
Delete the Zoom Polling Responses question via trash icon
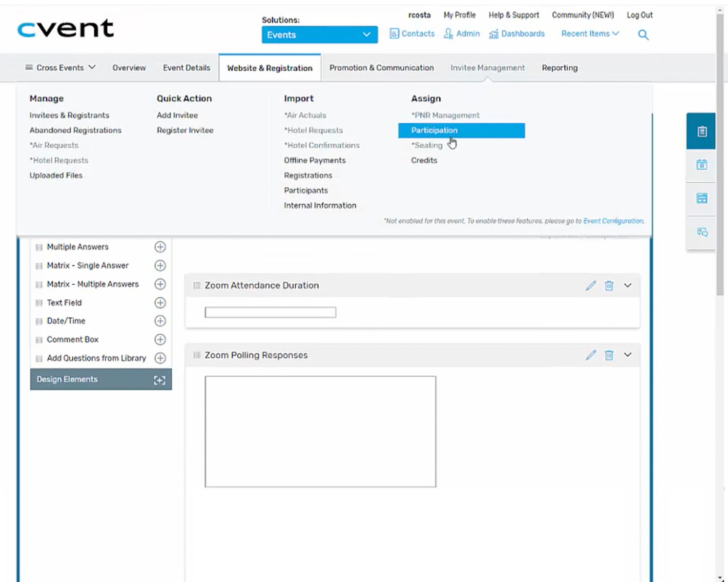(609, 355)
